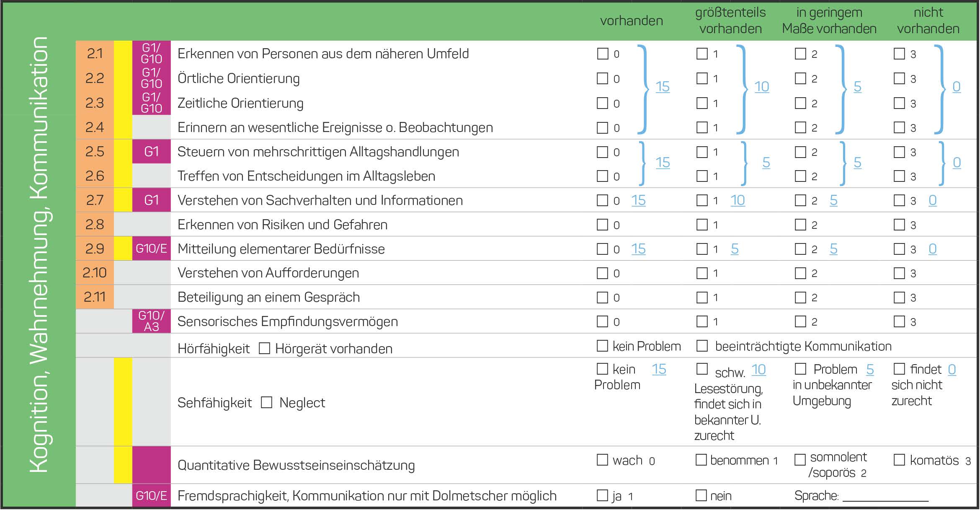Select 'somnolent/soporös' checkbox

(800, 460)
